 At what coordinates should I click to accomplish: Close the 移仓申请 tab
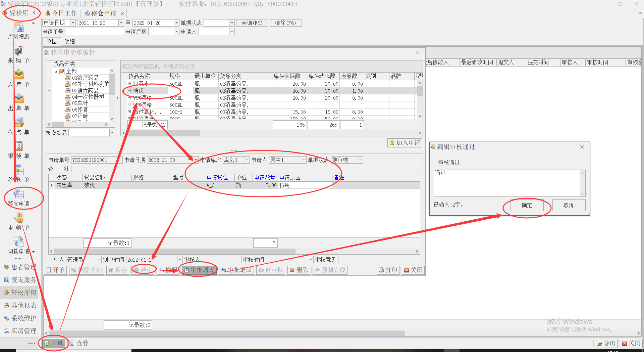click(122, 13)
